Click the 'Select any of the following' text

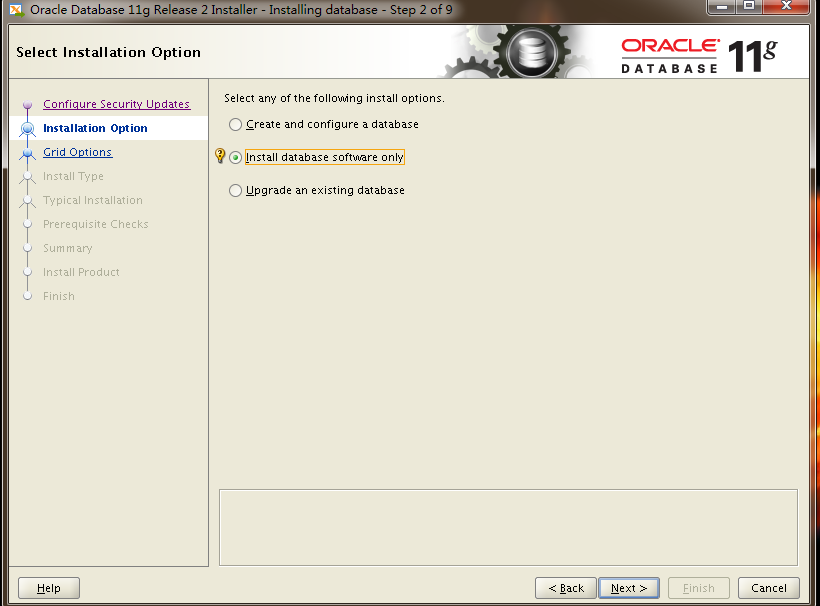pyautogui.click(x=334, y=98)
